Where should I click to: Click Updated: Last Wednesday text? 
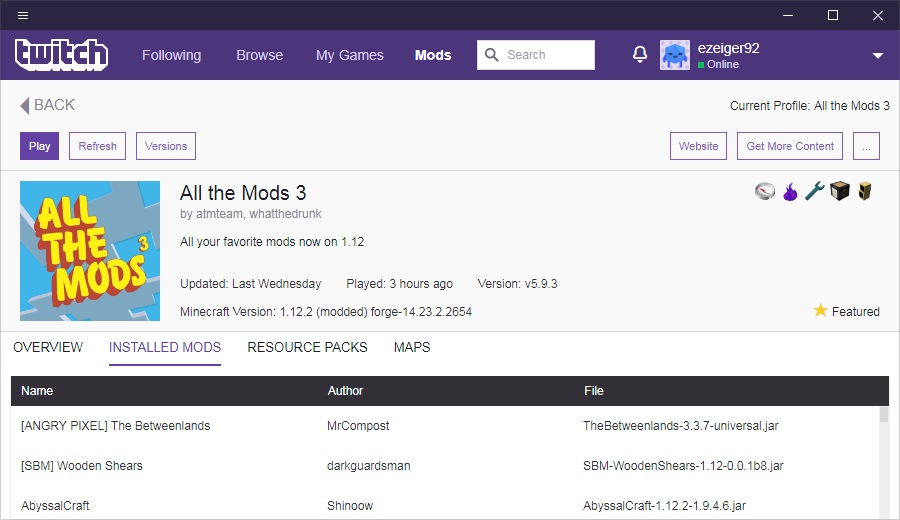click(251, 284)
